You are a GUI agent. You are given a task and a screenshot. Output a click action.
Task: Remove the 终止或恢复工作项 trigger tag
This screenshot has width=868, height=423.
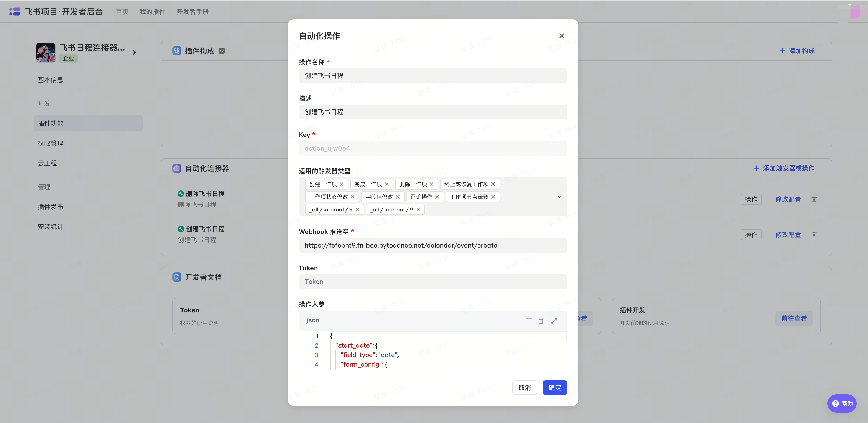point(493,184)
